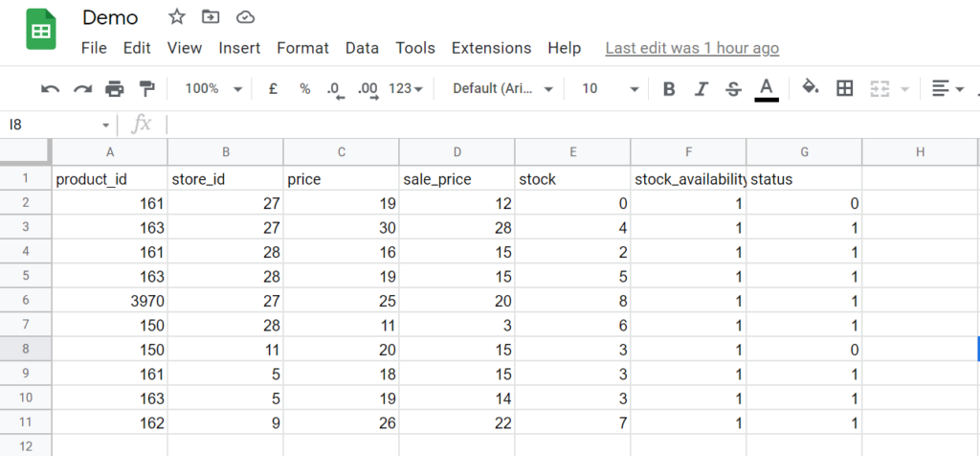Open the Edit menu
This screenshot has height=456, width=980.
(137, 48)
